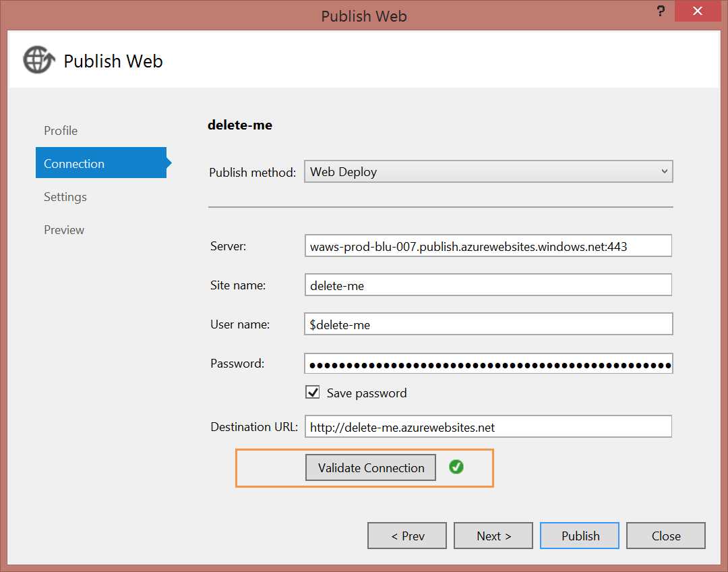This screenshot has width=728, height=572.
Task: Select the highlighted Connection step
Action: click(x=74, y=163)
